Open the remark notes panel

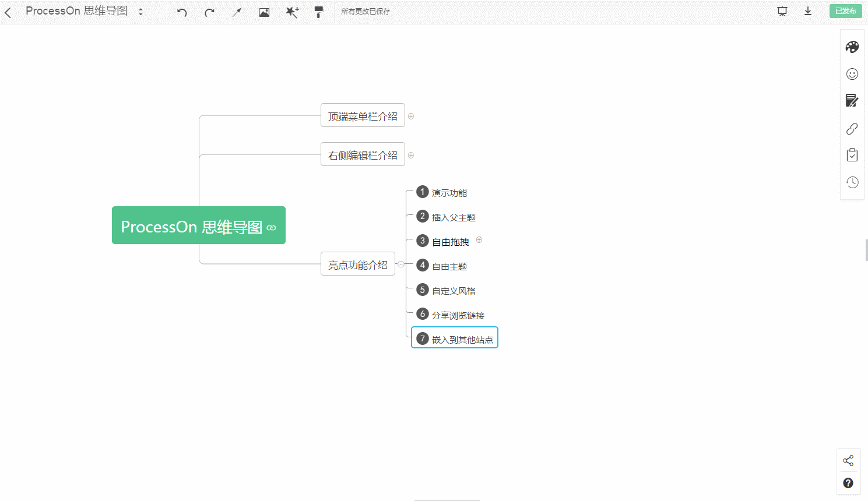click(852, 101)
